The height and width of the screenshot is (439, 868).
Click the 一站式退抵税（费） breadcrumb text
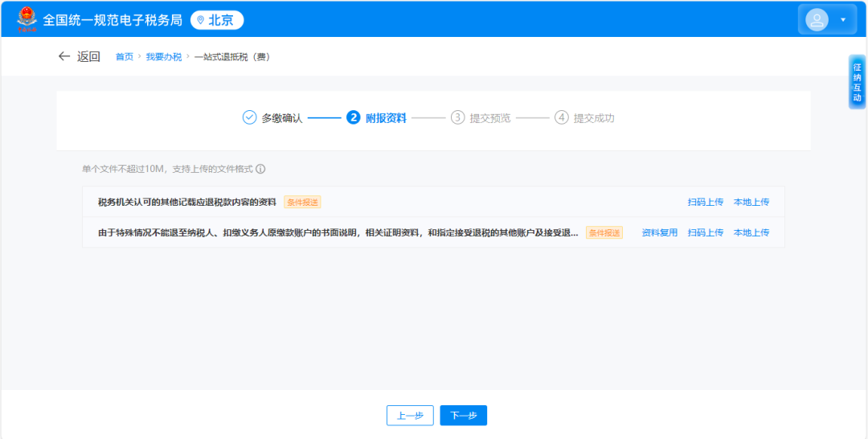(x=232, y=56)
